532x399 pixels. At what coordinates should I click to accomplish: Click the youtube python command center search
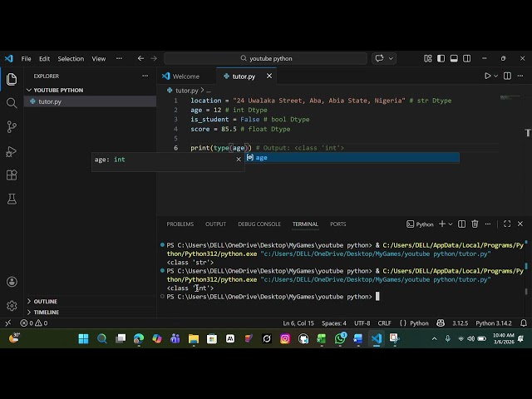[x=265, y=58]
